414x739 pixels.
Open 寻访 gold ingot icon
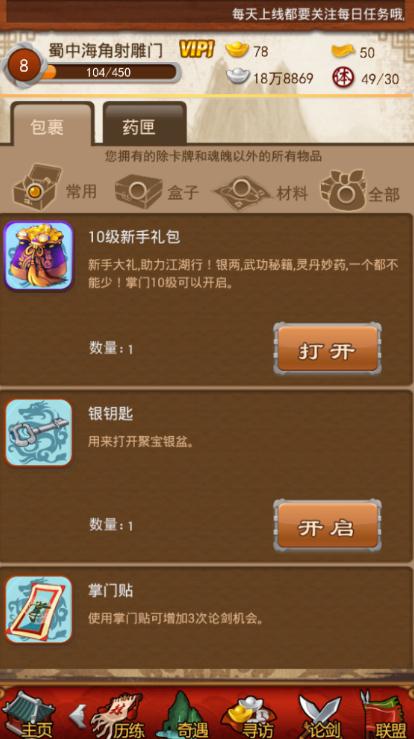tap(251, 715)
